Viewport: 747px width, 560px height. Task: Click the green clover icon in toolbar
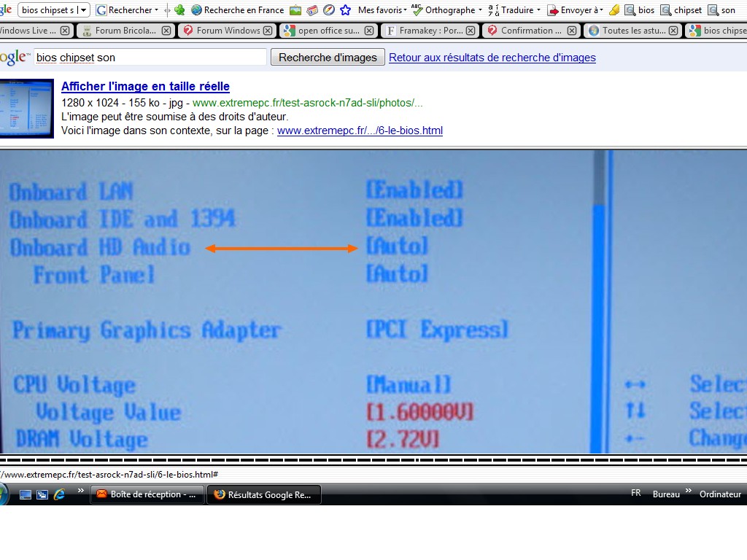[x=179, y=10]
